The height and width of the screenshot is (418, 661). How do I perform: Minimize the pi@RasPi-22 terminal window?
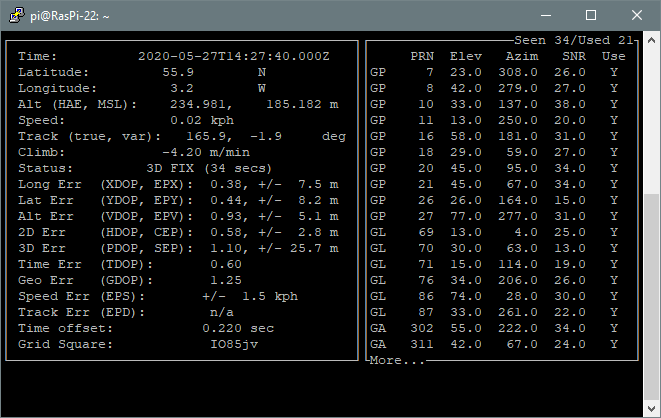pyautogui.click(x=546, y=16)
